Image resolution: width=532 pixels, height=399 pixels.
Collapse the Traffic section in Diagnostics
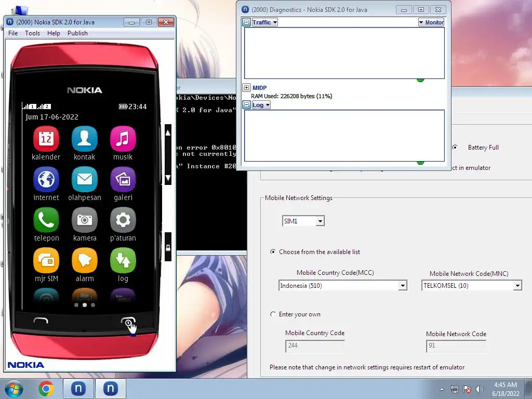[247, 22]
